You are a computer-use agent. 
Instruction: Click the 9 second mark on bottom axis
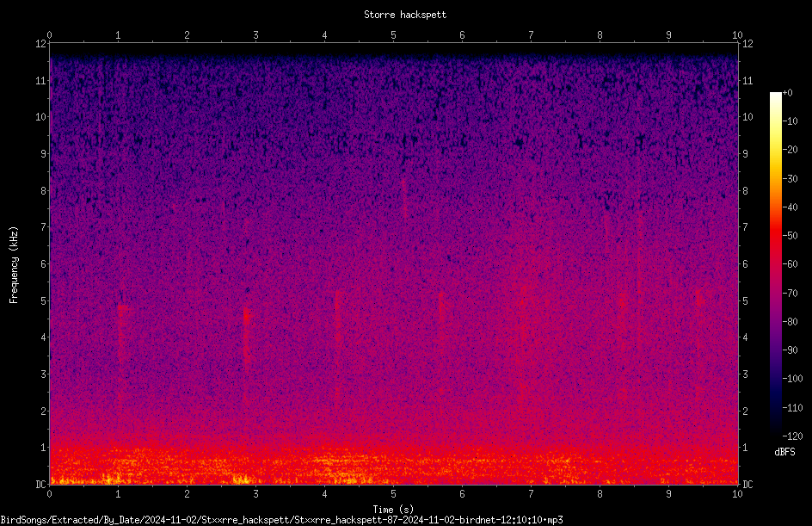[x=668, y=494]
